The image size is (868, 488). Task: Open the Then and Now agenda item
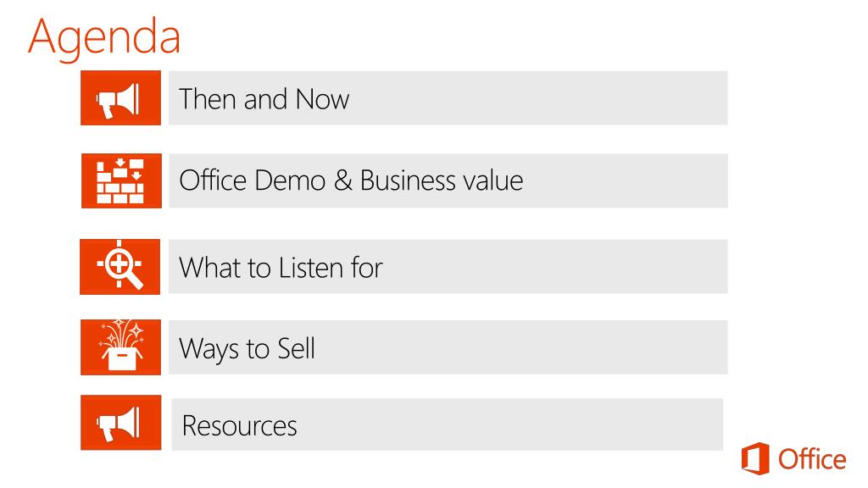(448, 98)
